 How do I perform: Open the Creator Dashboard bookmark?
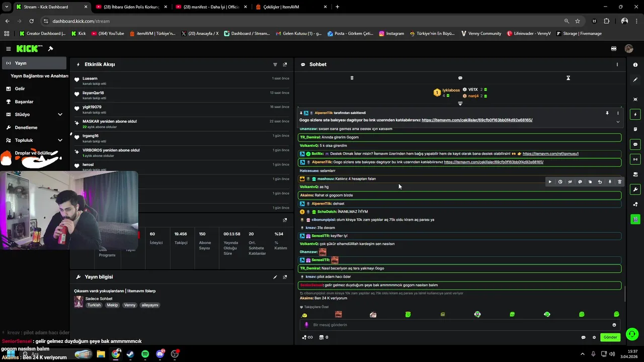click(x=42, y=34)
